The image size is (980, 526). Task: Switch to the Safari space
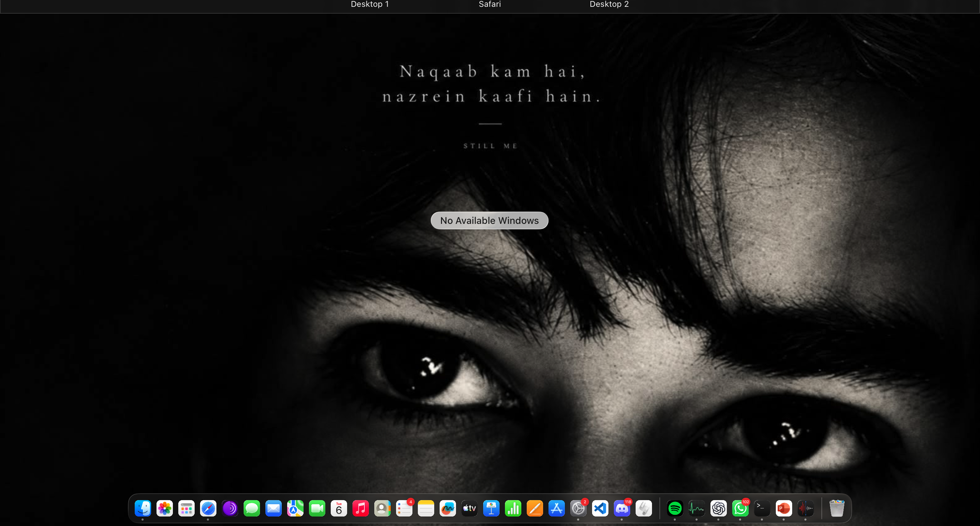coord(490,4)
